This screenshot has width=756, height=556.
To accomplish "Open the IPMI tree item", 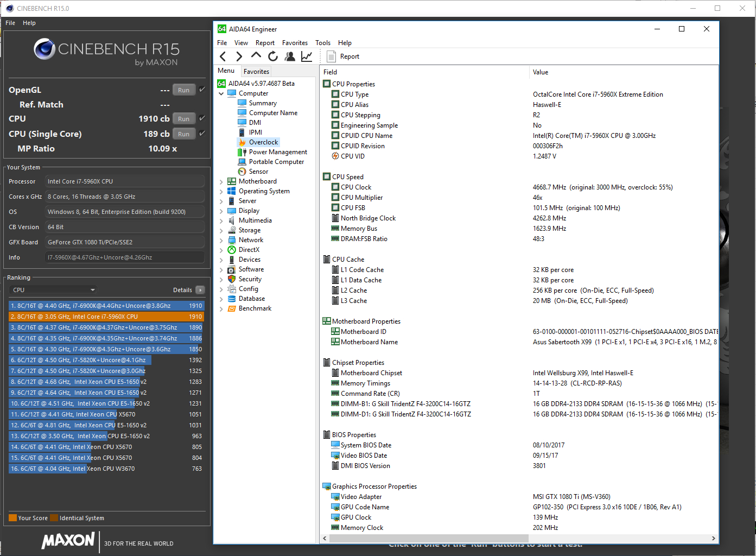I will [x=255, y=132].
